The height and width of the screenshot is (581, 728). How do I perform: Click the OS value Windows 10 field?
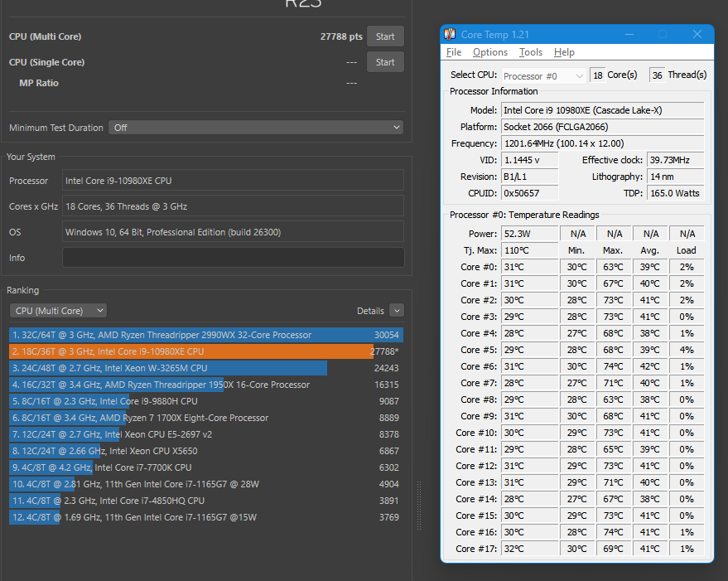(233, 232)
